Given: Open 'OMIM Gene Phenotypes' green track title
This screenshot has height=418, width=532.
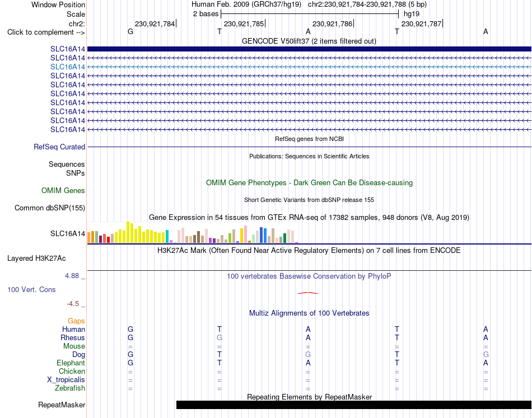Looking at the screenshot, I should pyautogui.click(x=309, y=183).
